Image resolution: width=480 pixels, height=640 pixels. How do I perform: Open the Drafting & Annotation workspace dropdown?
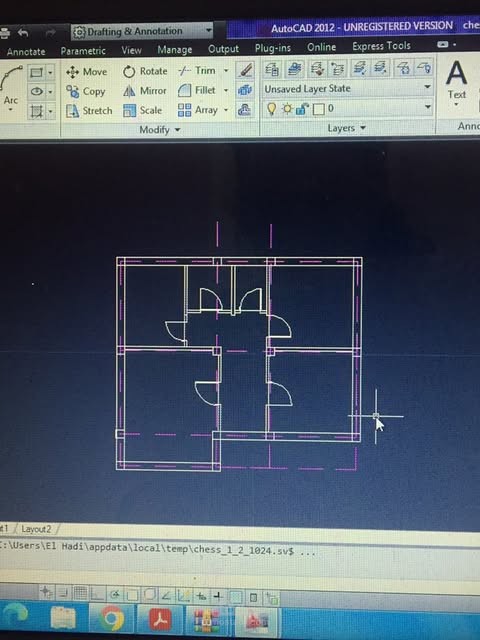(142, 31)
